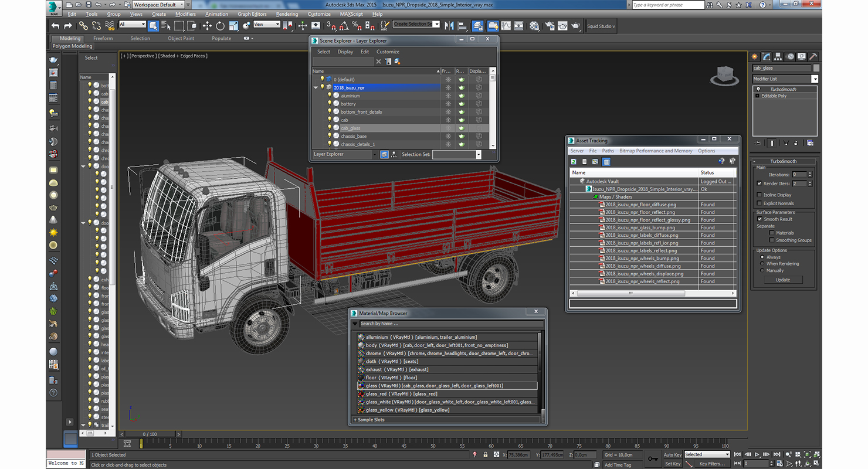868x469 pixels.
Task: Activate the Select Object tool
Action: [x=153, y=26]
